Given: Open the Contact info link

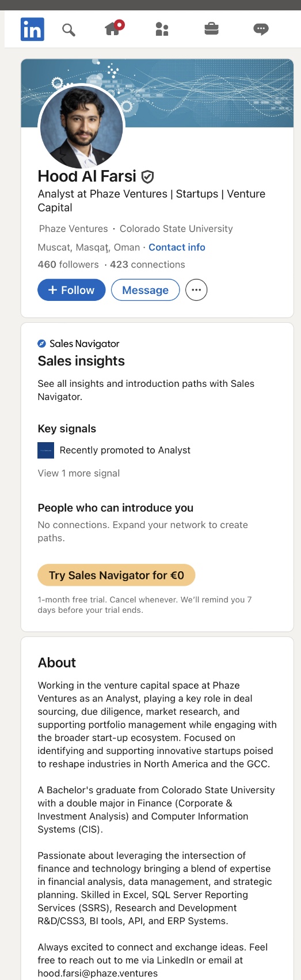Looking at the screenshot, I should (177, 247).
